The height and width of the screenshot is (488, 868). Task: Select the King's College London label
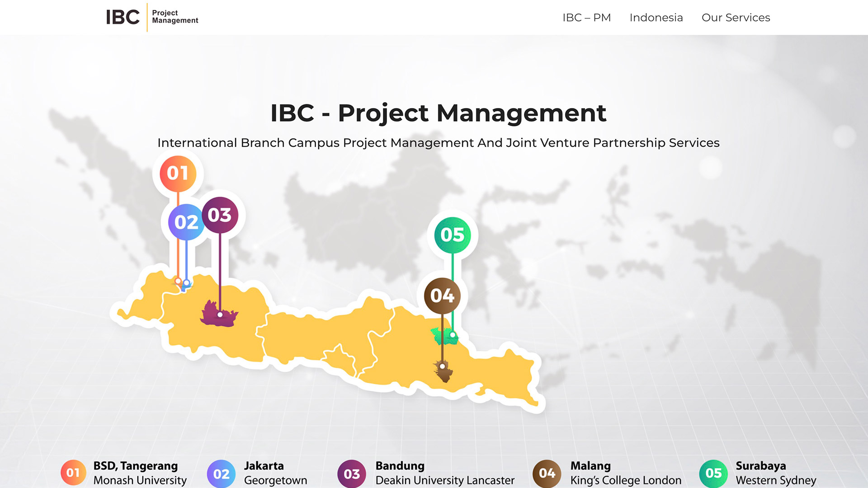626,480
